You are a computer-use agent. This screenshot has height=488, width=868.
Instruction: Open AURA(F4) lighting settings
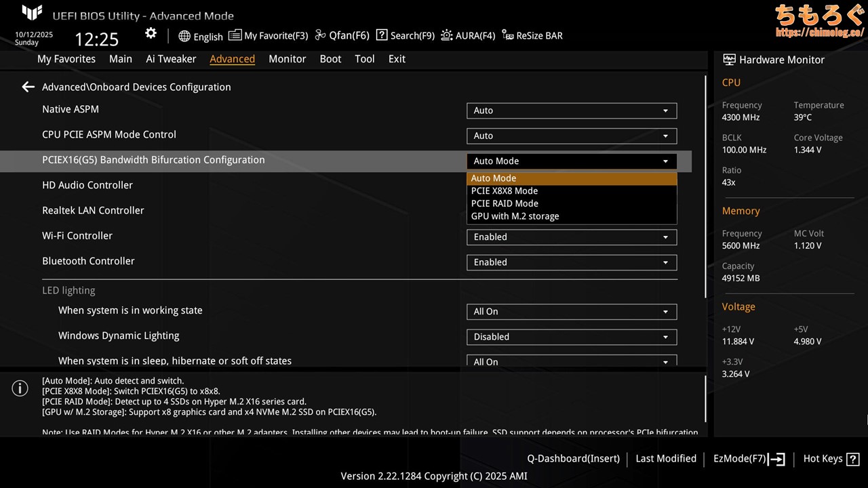(x=447, y=35)
